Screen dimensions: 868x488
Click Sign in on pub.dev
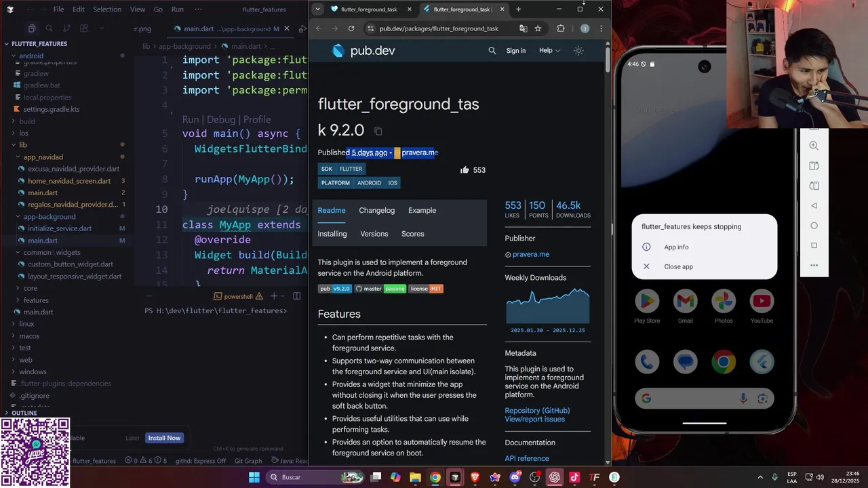[516, 51]
